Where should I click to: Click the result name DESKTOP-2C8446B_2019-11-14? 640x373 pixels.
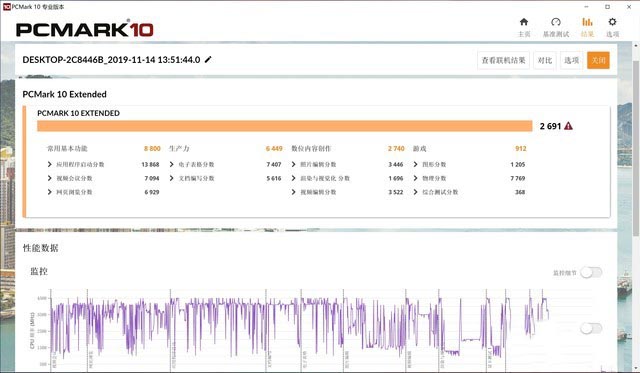click(x=111, y=60)
